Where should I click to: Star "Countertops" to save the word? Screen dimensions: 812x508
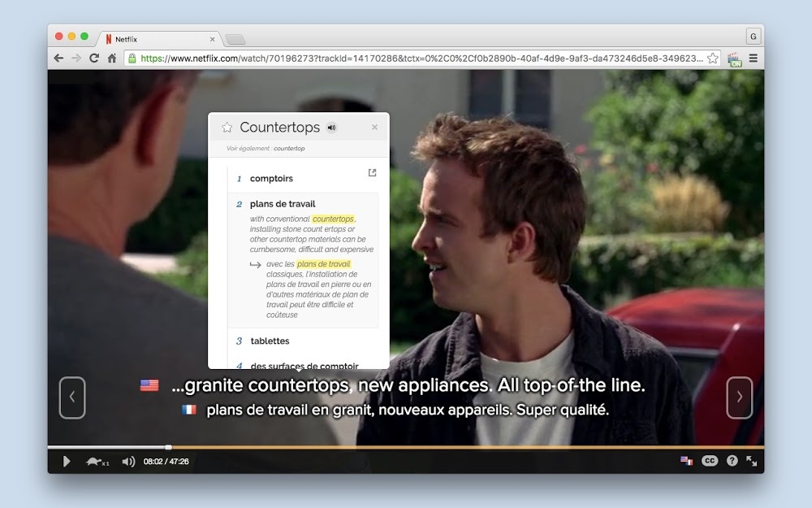tap(225, 127)
